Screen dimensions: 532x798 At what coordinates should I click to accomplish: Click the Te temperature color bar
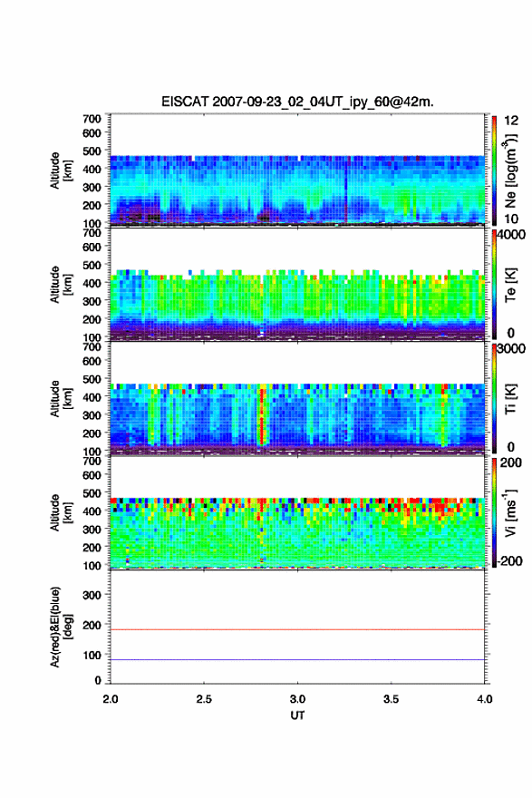(494, 284)
